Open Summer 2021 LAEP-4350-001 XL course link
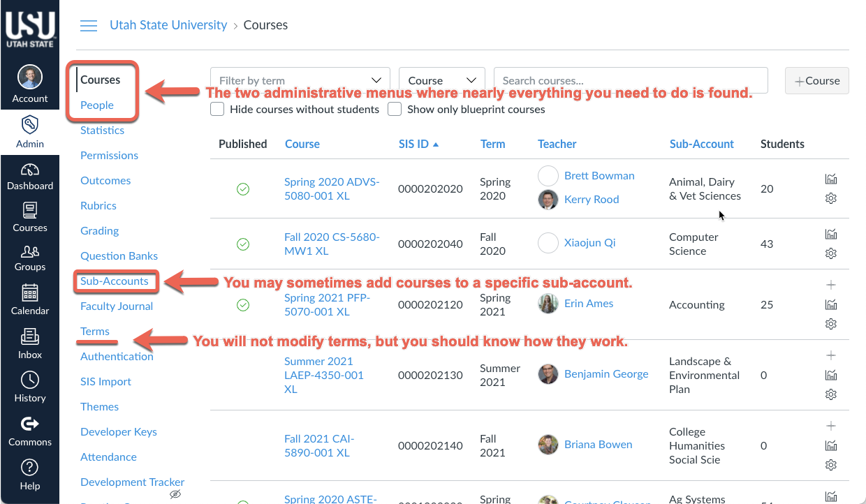866x504 pixels. (324, 375)
